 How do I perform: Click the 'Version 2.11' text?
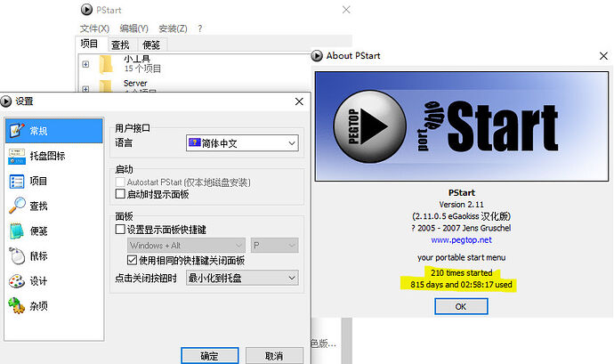(x=461, y=205)
